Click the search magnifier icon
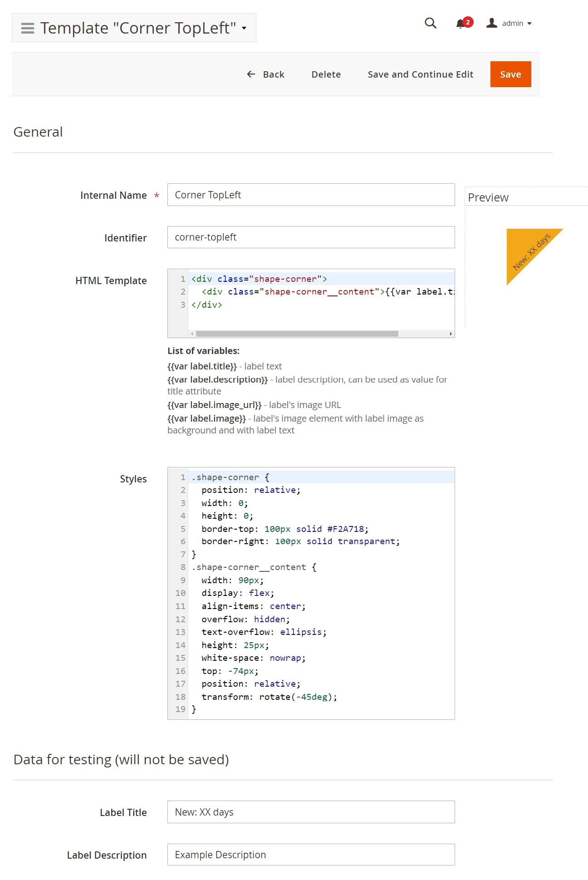 pos(430,23)
